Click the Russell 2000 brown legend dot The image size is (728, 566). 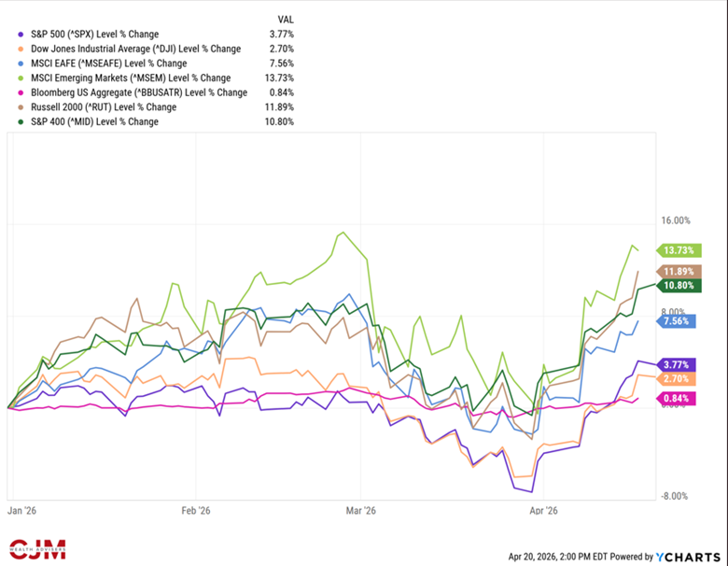(21, 106)
